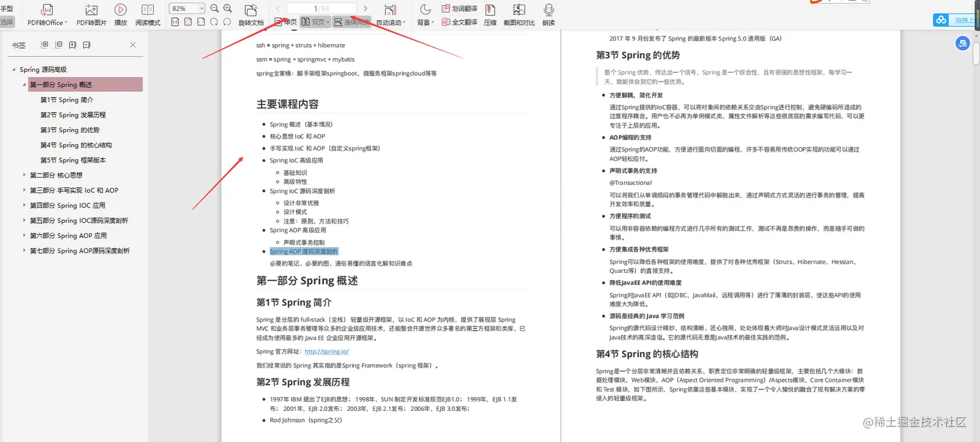This screenshot has height=442, width=980.
Task: Click the 主要课程内容 heading
Action: [288, 104]
